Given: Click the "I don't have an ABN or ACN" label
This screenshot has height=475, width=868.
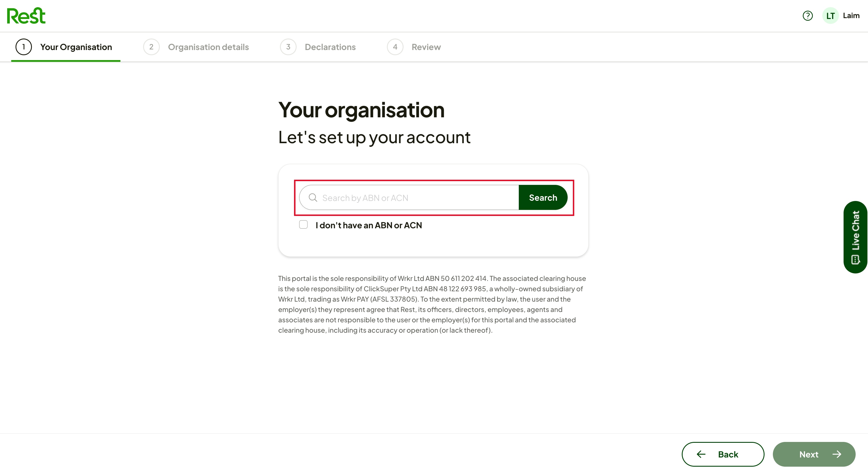Looking at the screenshot, I should [x=369, y=225].
